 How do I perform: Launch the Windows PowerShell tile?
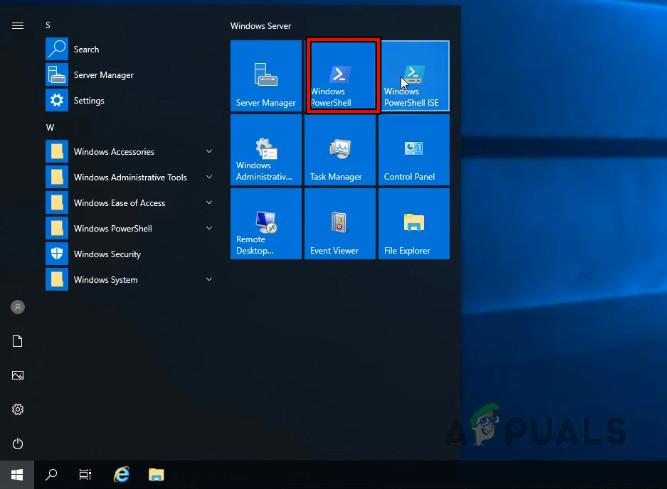coord(342,76)
